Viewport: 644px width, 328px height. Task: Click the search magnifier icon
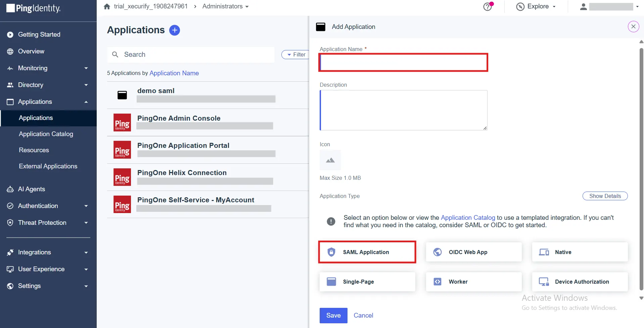tap(115, 54)
